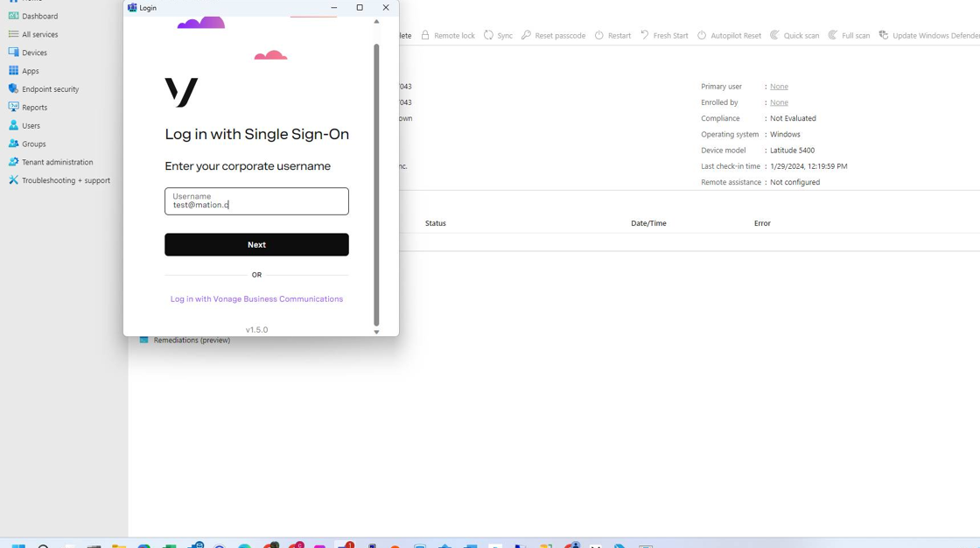
Task: Minimize the Login window
Action: point(333,8)
